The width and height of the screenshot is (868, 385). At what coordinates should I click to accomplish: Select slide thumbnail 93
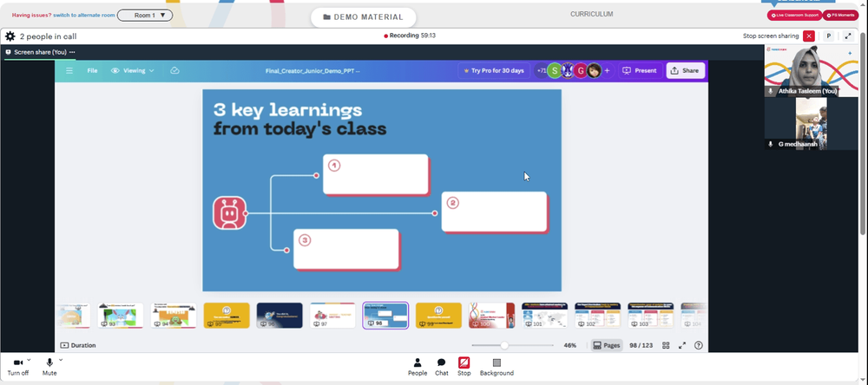(121, 316)
